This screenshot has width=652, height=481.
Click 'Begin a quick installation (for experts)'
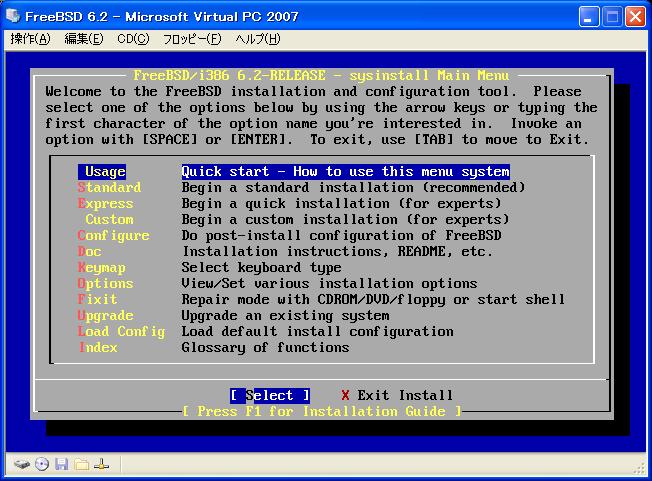click(341, 204)
